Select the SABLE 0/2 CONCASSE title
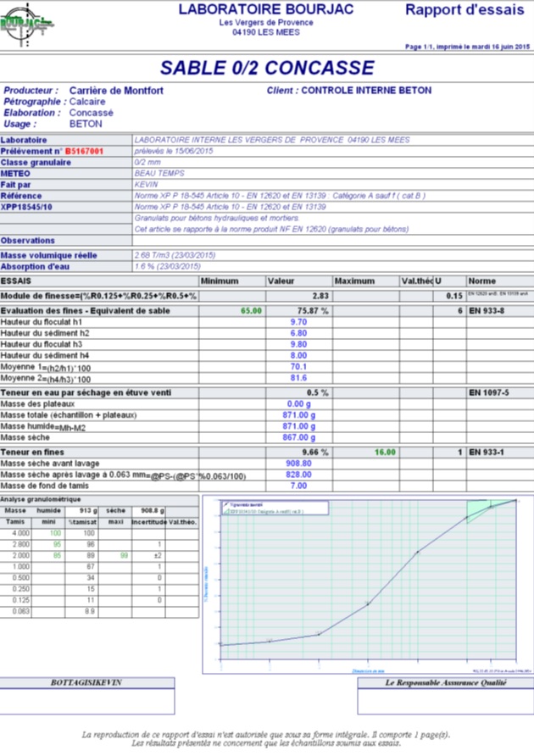 click(267, 68)
